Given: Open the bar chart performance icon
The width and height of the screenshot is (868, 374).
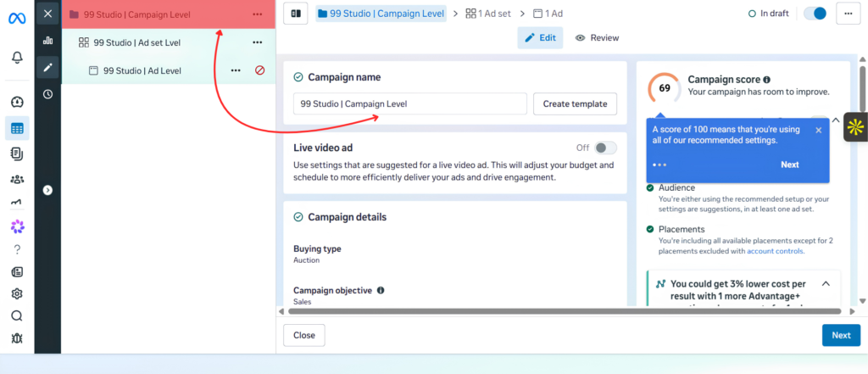Looking at the screenshot, I should (47, 41).
